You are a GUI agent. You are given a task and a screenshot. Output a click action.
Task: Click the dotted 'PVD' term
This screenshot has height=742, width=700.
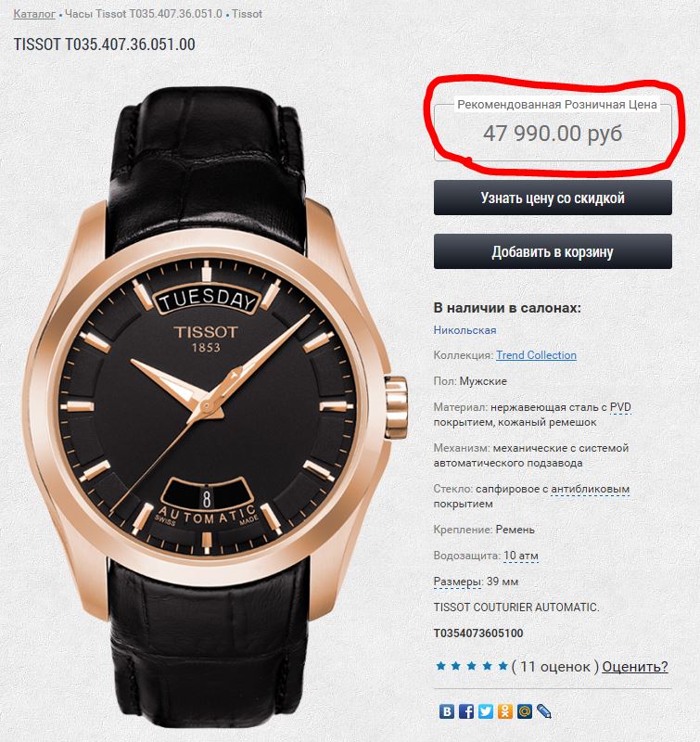pyautogui.click(x=620, y=407)
